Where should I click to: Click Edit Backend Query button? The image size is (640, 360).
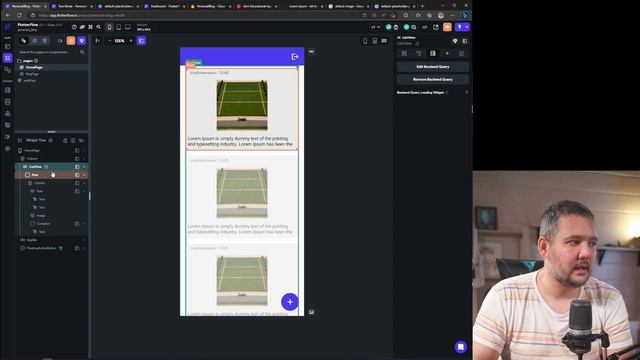[433, 67]
